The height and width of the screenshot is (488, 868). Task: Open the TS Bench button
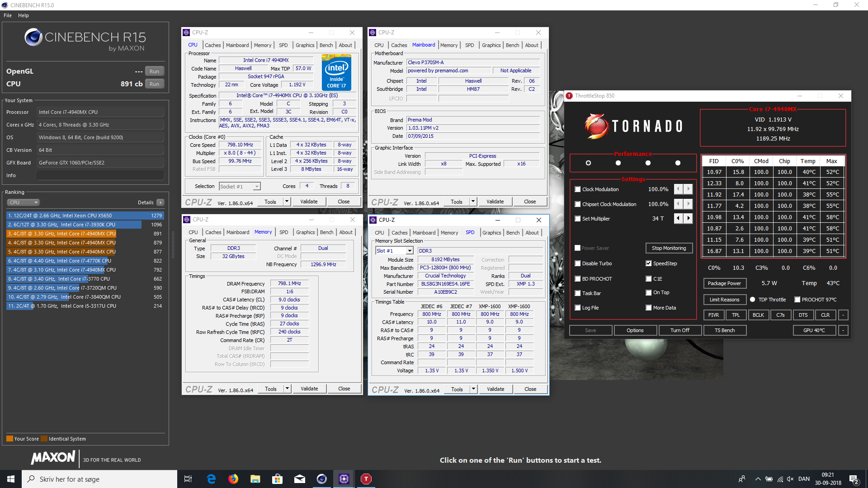coord(725,330)
